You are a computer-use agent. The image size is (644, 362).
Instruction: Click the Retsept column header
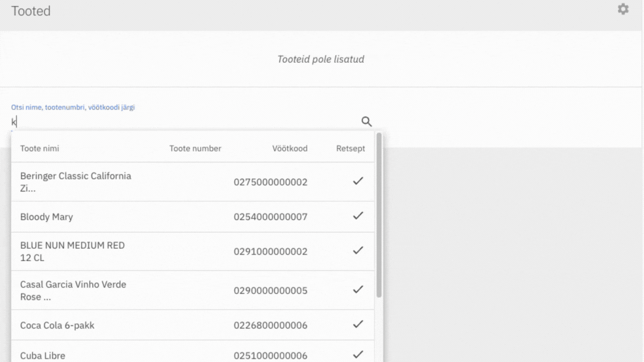[x=351, y=148]
